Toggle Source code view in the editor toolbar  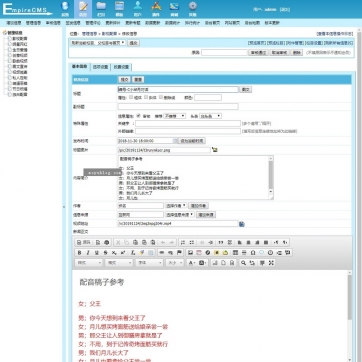click(84, 242)
